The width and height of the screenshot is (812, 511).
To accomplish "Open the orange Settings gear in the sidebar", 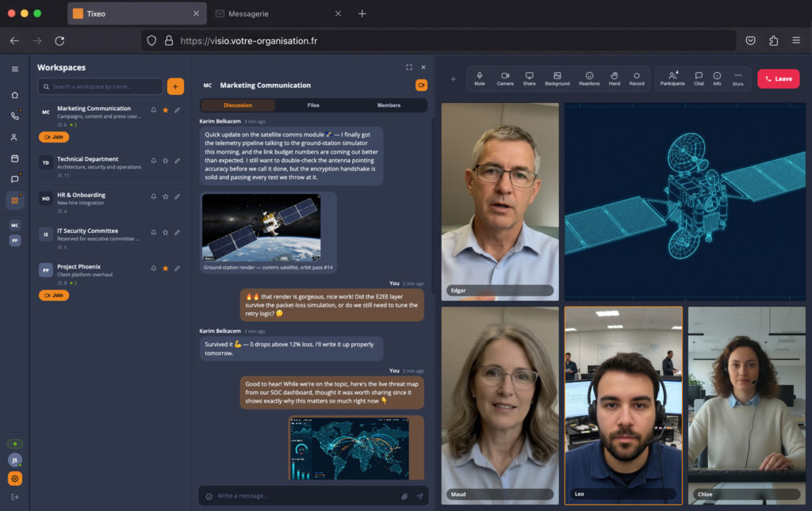I will (15, 479).
